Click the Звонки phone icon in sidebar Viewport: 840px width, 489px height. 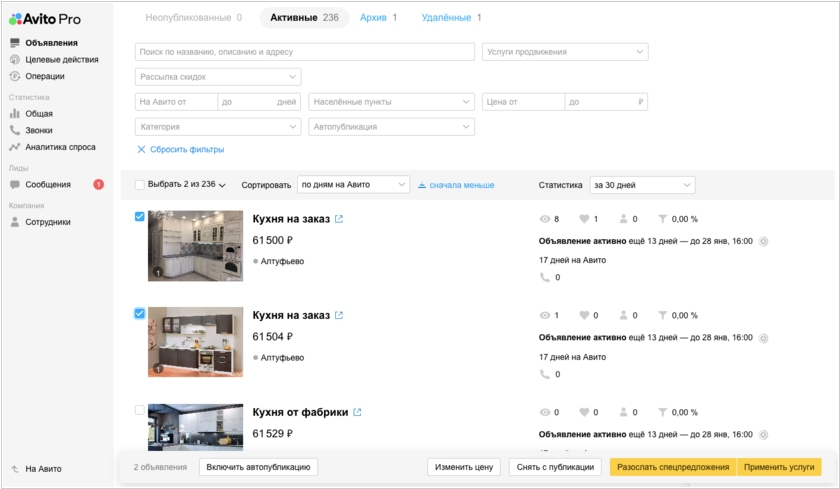(x=15, y=131)
